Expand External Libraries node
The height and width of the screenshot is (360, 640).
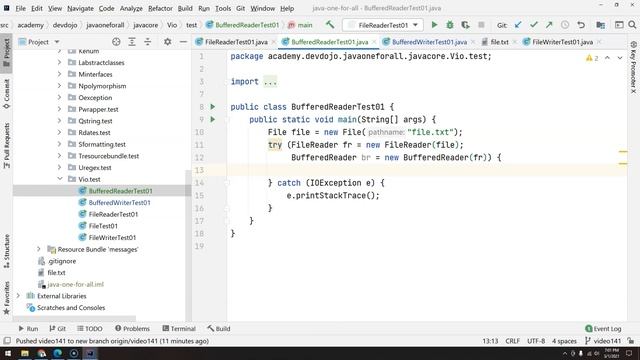pos(18,296)
